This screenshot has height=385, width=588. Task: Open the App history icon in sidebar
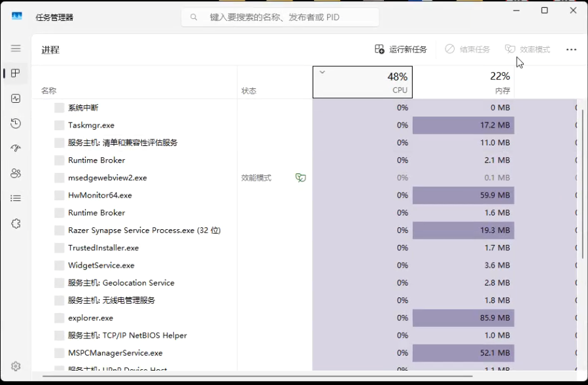[x=16, y=124]
